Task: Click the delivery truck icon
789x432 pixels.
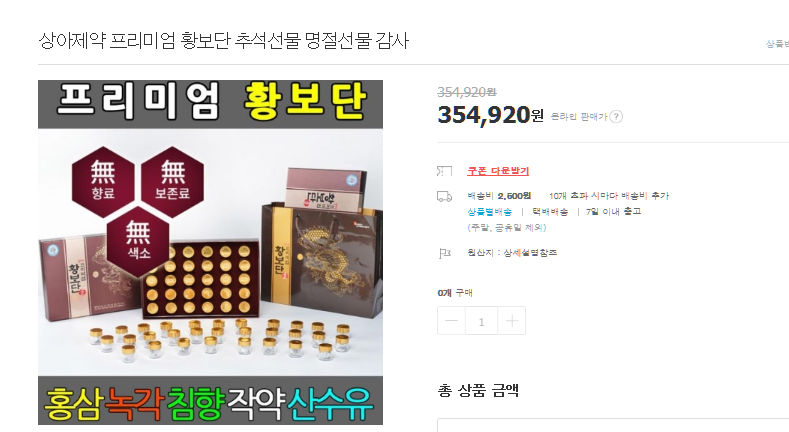Action: pyautogui.click(x=444, y=196)
